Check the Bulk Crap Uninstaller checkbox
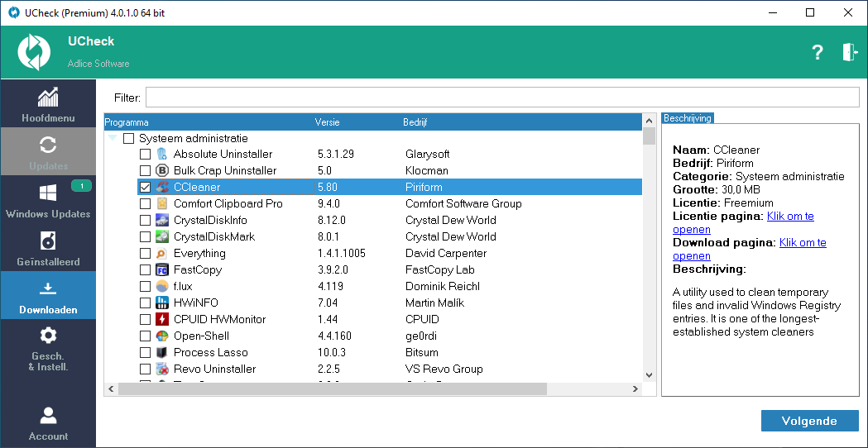Image resolution: width=868 pixels, height=448 pixels. (145, 170)
